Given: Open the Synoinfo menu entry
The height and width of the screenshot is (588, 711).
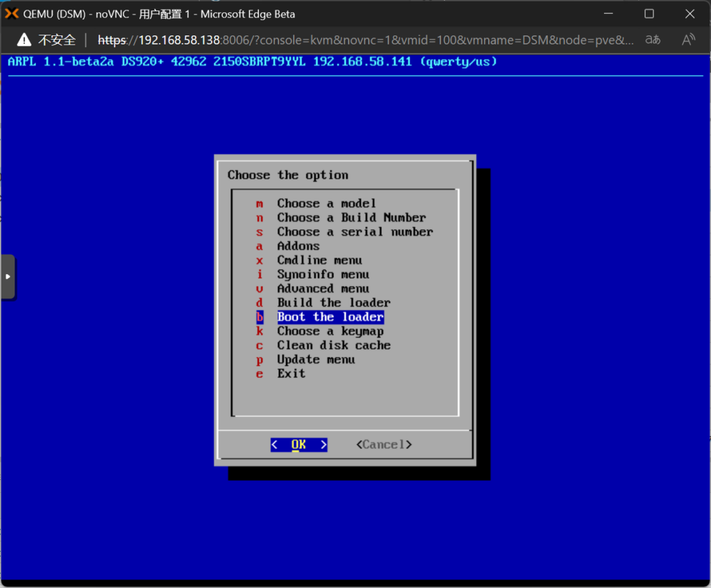Looking at the screenshot, I should pos(323,274).
